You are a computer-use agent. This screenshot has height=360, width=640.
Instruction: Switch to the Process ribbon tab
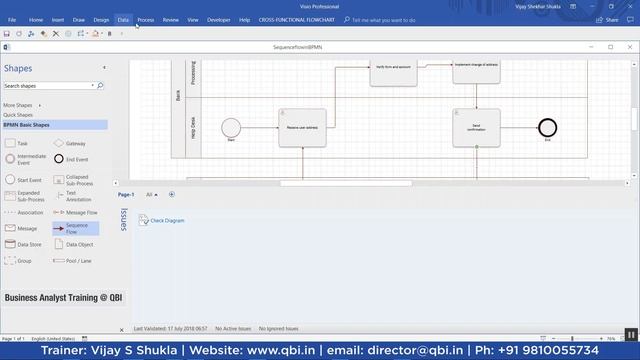coord(146,20)
